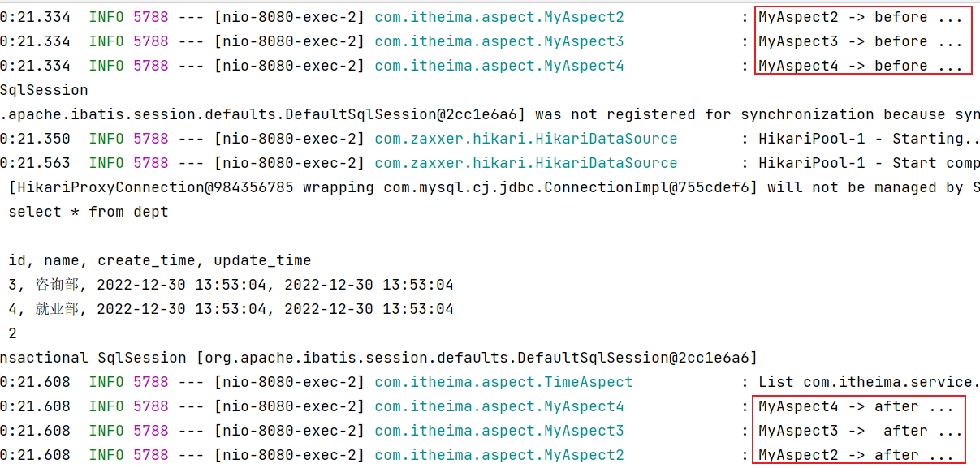
Task: Click the "was not registered for synchronization" line
Action: [490, 114]
